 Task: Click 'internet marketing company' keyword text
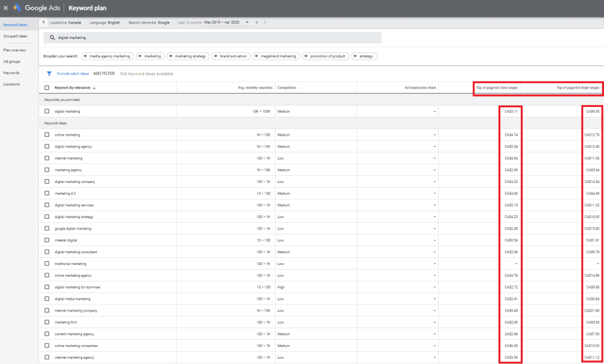pos(76,310)
